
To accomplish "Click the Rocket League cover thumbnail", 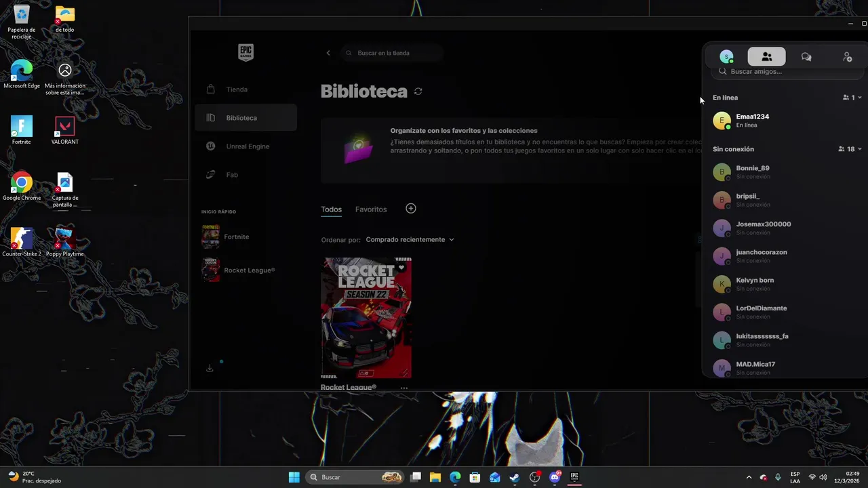I will (366, 318).
